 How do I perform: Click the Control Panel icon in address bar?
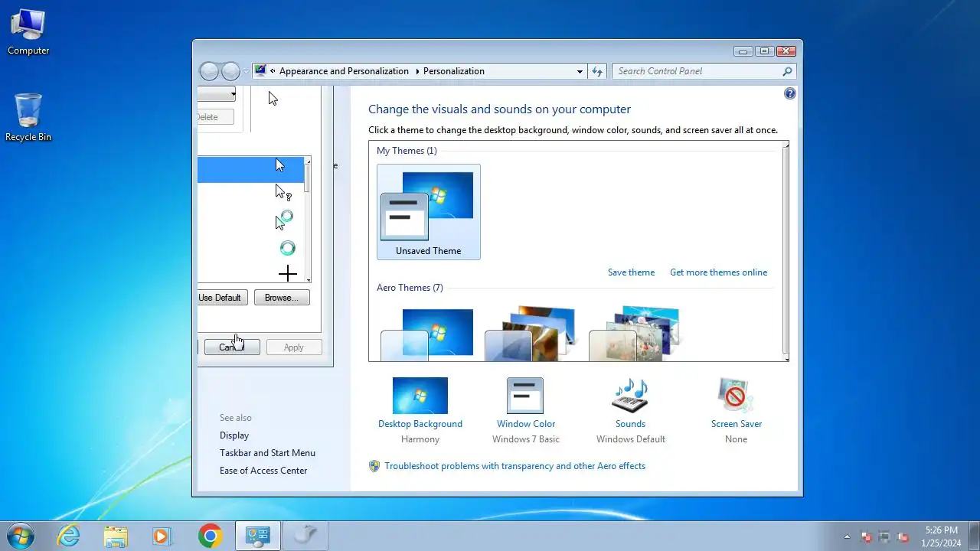(260, 70)
